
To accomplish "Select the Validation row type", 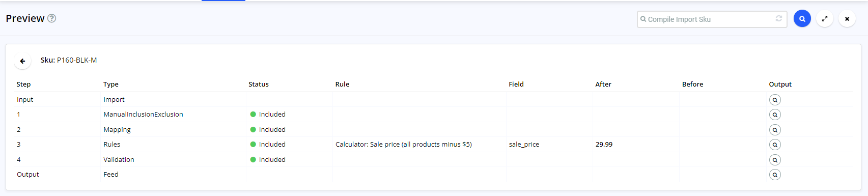I will point(119,160).
